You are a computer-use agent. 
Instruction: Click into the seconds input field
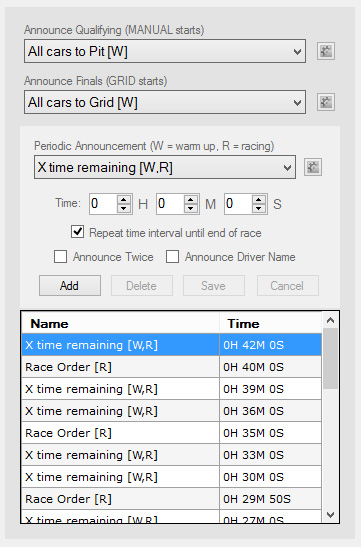pos(239,204)
